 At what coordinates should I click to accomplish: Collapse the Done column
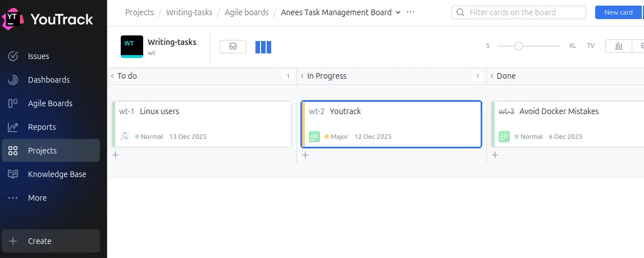(492, 76)
